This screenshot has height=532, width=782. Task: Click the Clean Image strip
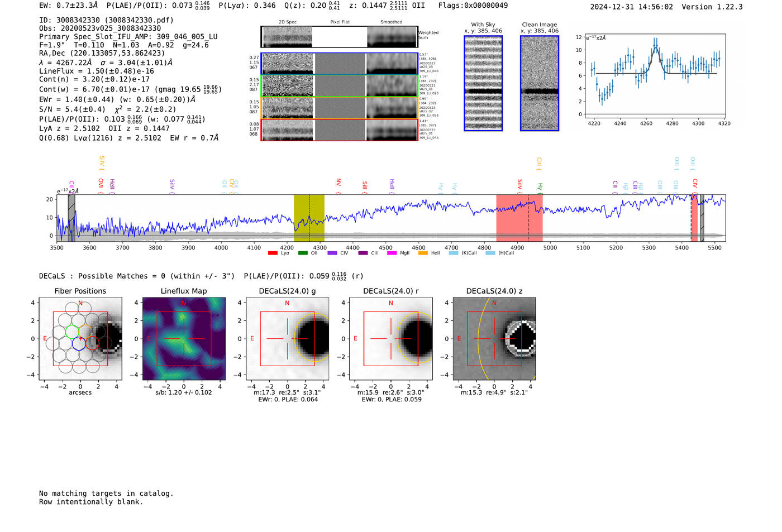pyautogui.click(x=540, y=83)
